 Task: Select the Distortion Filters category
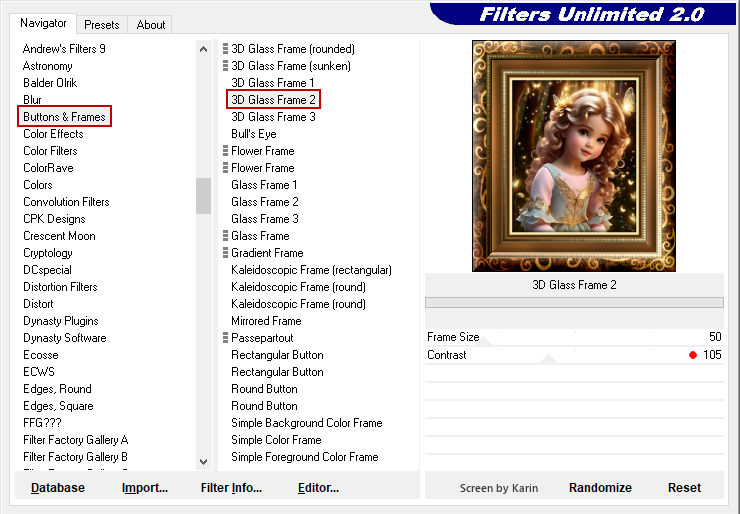click(x=60, y=287)
